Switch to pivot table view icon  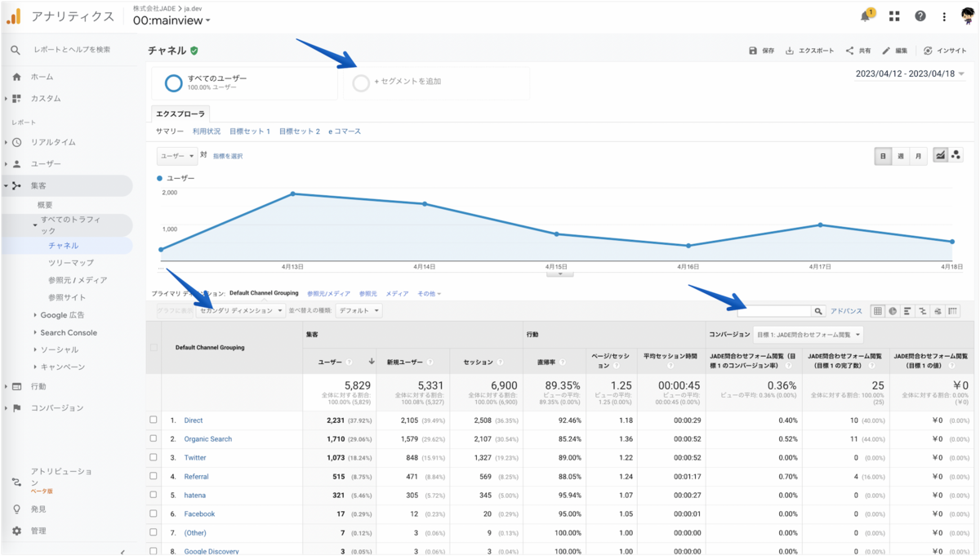pyautogui.click(x=952, y=311)
